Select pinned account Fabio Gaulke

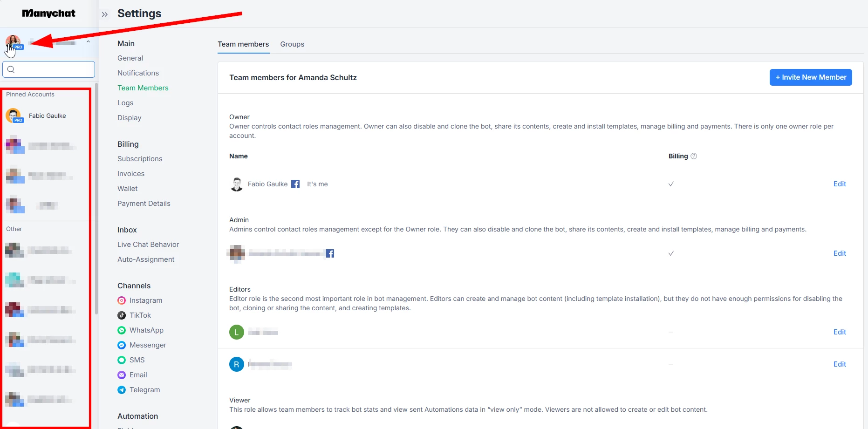(x=47, y=116)
